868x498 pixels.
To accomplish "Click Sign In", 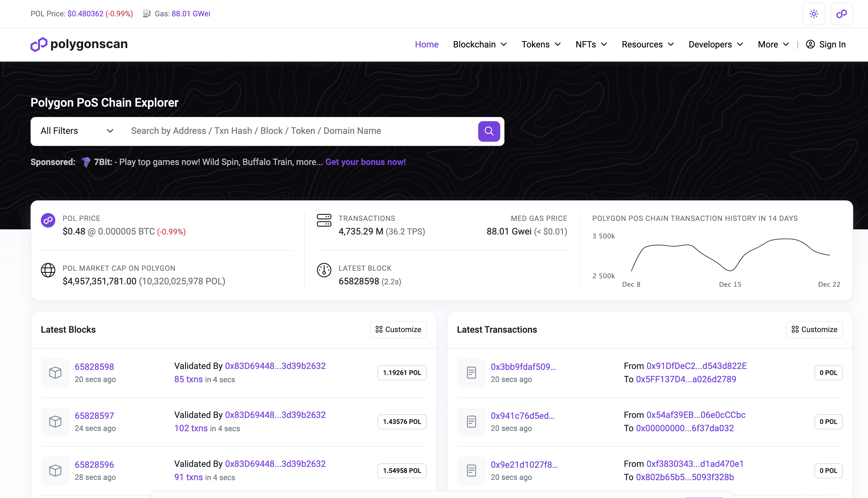I will pos(826,44).
